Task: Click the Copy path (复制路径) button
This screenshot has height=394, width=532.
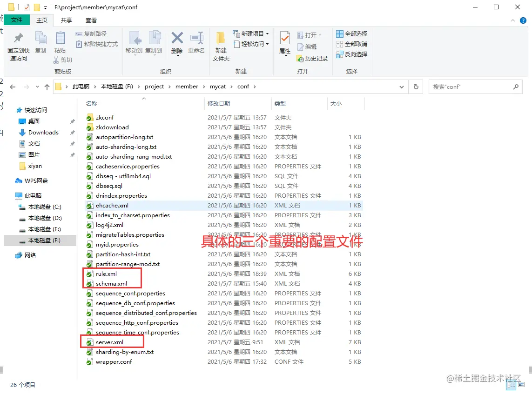Action: [91, 34]
